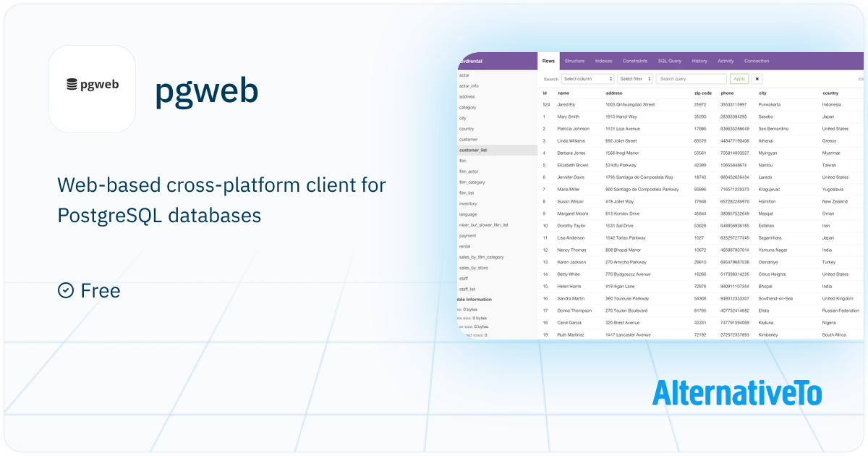The height and width of the screenshot is (456, 868).
Task: Click the Yamuna Nagar city cell
Action: coord(773,250)
